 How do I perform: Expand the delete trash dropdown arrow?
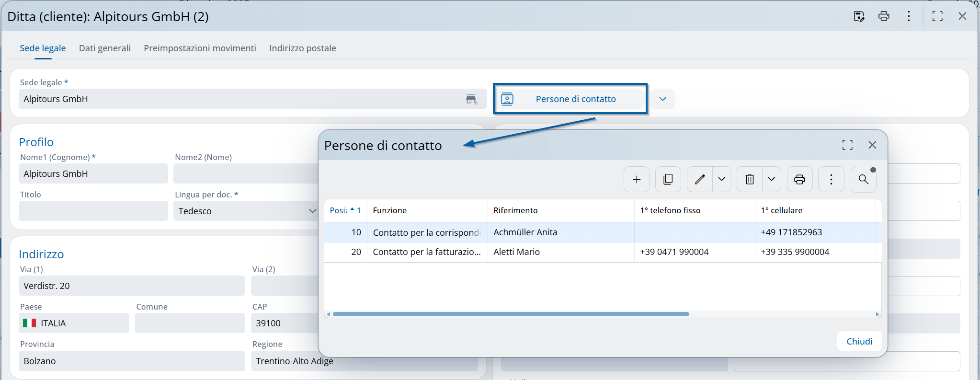[772, 179]
